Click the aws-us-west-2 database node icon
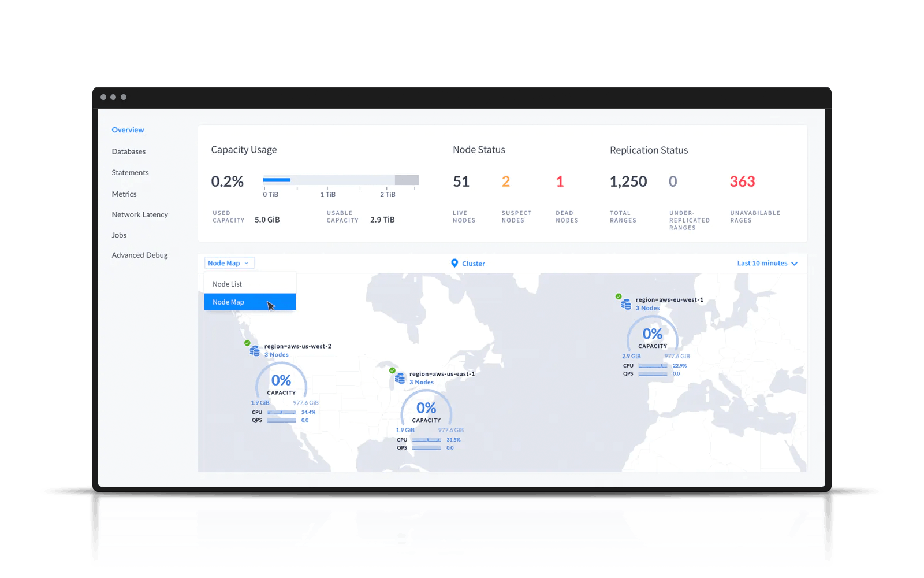Viewport: 924px width, 578px height. pos(254,350)
